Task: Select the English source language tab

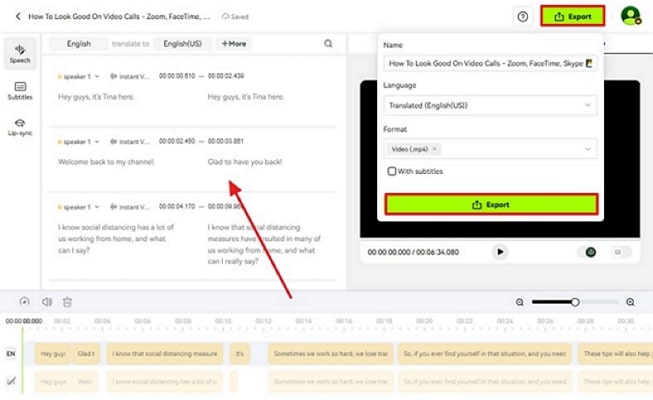Action: click(x=79, y=44)
